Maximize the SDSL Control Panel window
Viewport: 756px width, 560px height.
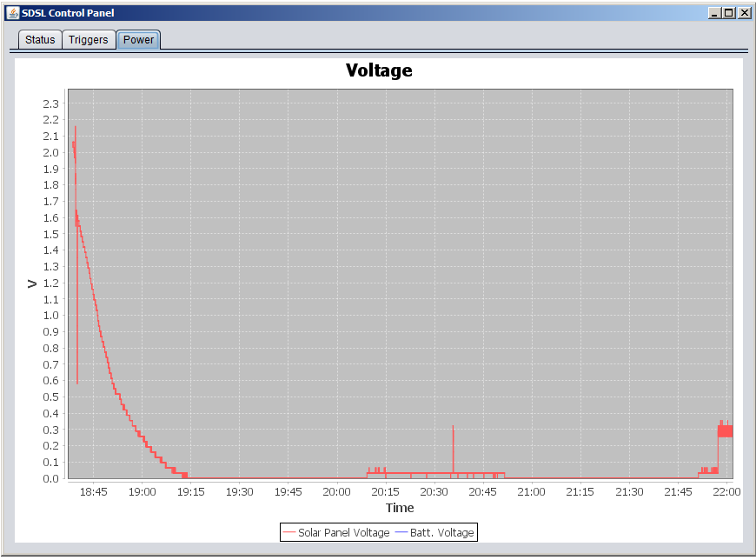click(729, 13)
